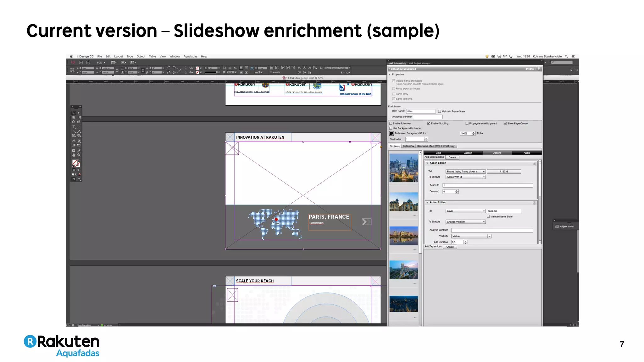The image size is (644, 362).
Task: Remove the second Action Edition block
Action: coord(534,203)
